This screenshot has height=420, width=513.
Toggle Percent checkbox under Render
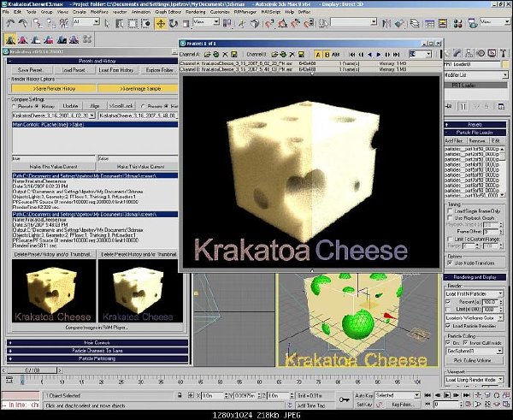(x=448, y=301)
